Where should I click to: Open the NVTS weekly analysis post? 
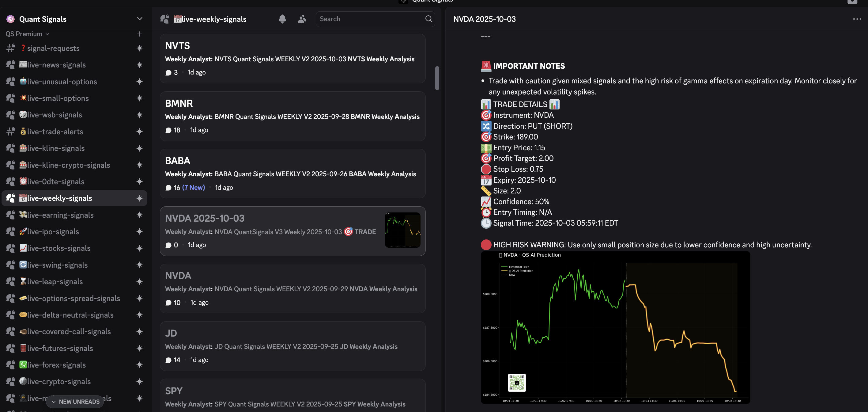pyautogui.click(x=292, y=58)
